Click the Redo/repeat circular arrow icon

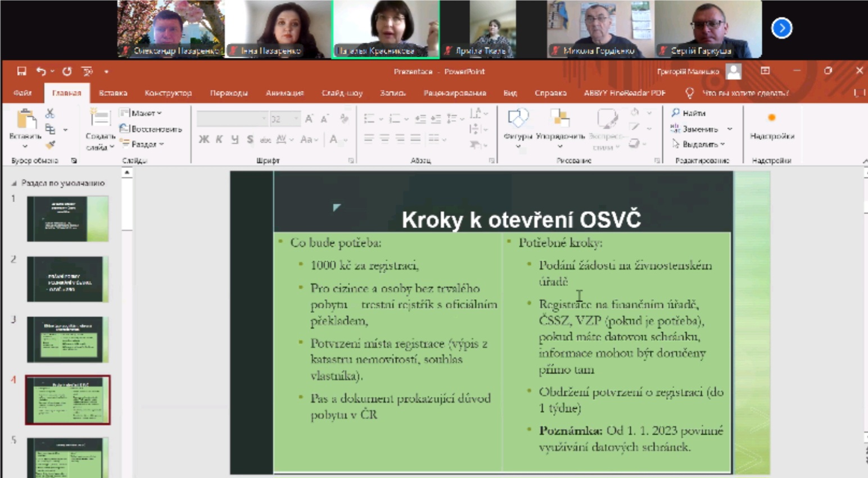67,71
